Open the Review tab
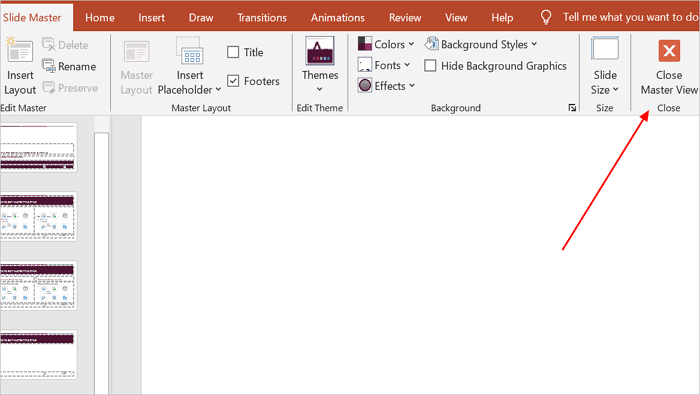 [x=405, y=17]
